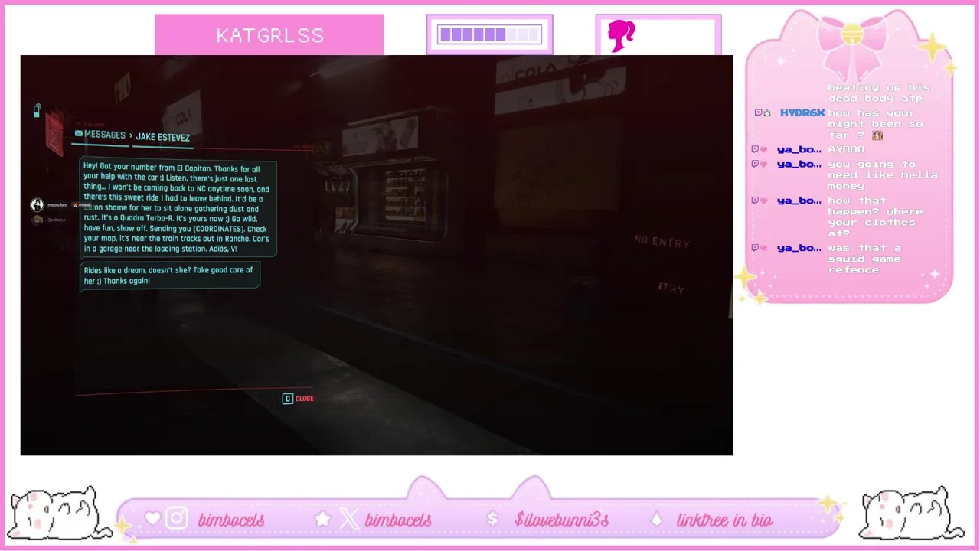Click ya_bo username beside AYOOO

[x=799, y=149]
